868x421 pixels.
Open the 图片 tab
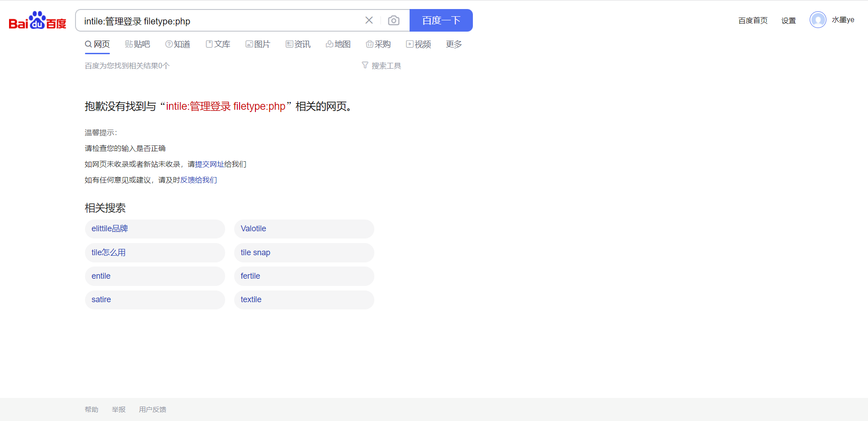pyautogui.click(x=258, y=44)
